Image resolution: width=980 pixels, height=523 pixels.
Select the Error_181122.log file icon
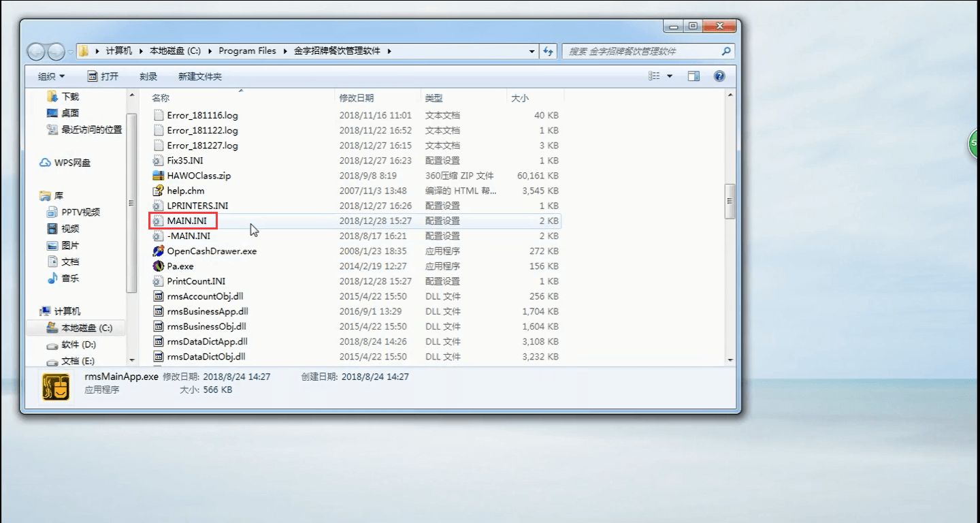pos(158,130)
